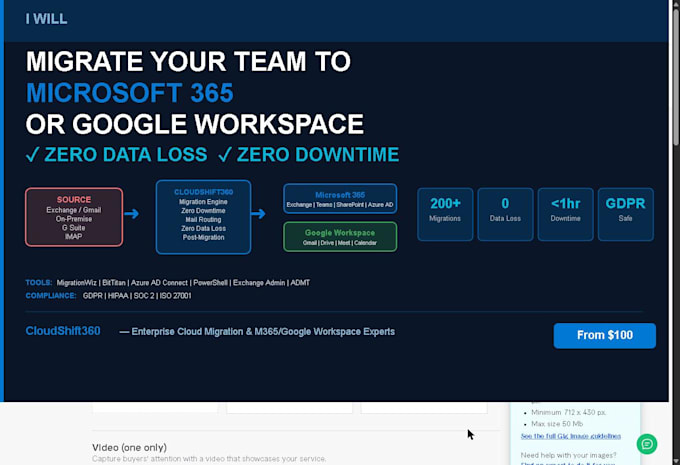
Task: Click the '✓ ZERO DOWNTIME' text
Action: (x=308, y=155)
